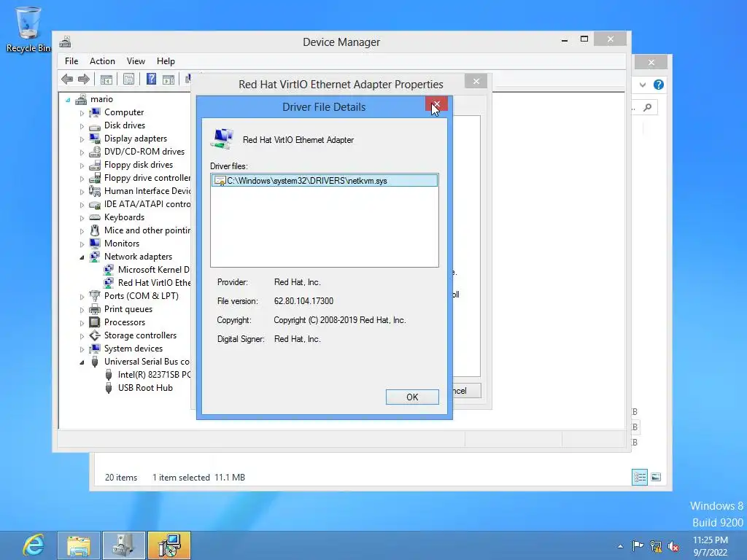Click the Action Center flag tray icon
The height and width of the screenshot is (560, 747).
pos(638,545)
